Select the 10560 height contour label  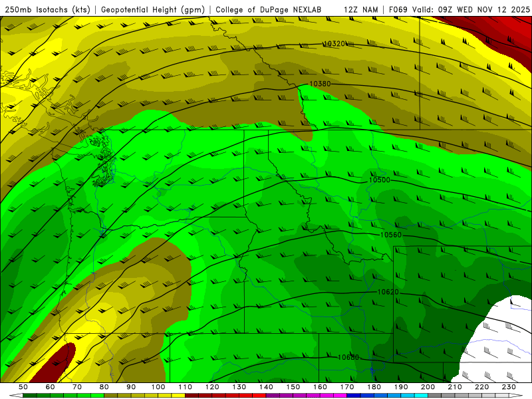390,235
